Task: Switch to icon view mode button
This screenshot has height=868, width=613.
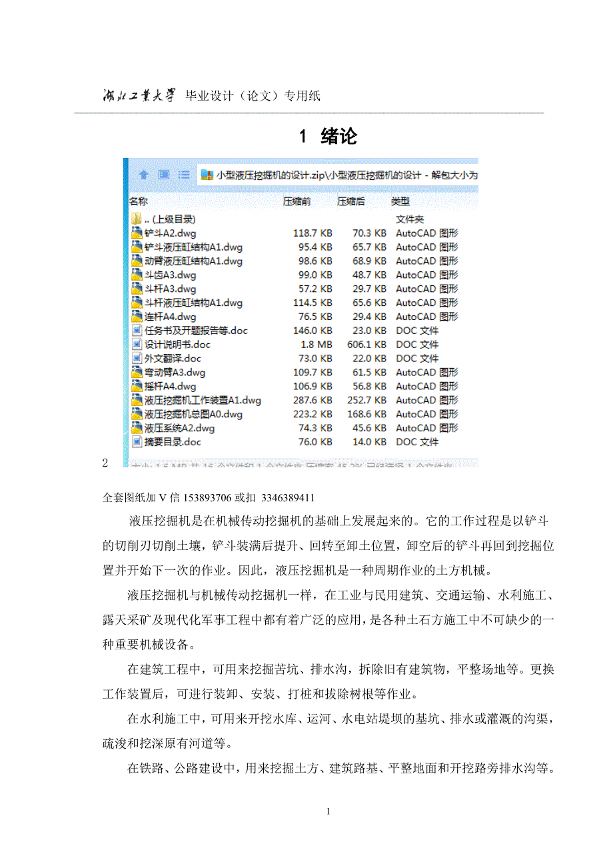Action: tap(164, 175)
